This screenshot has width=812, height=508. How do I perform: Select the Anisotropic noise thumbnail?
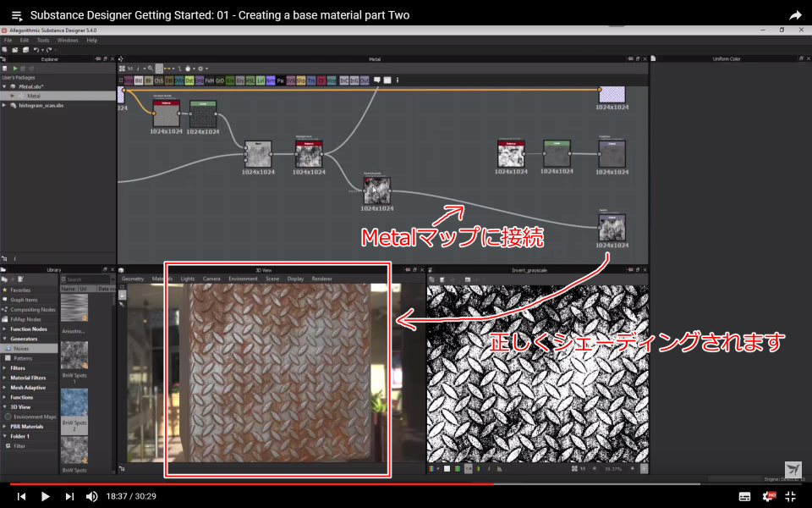coord(74,308)
